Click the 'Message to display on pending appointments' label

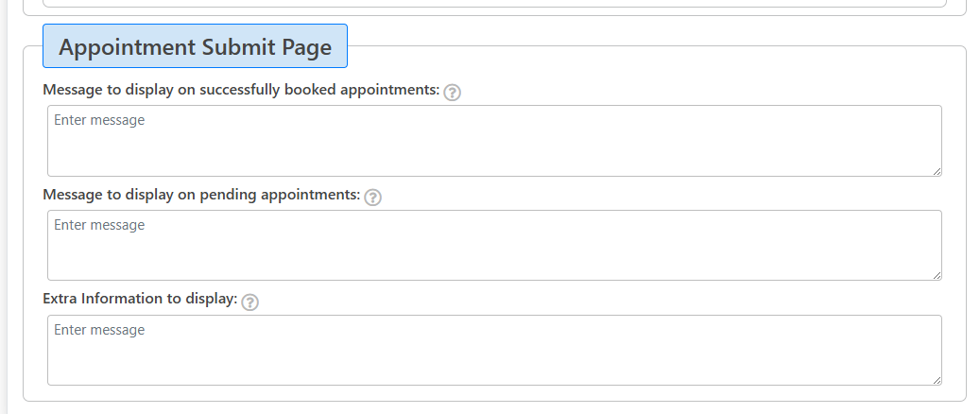[x=201, y=195]
